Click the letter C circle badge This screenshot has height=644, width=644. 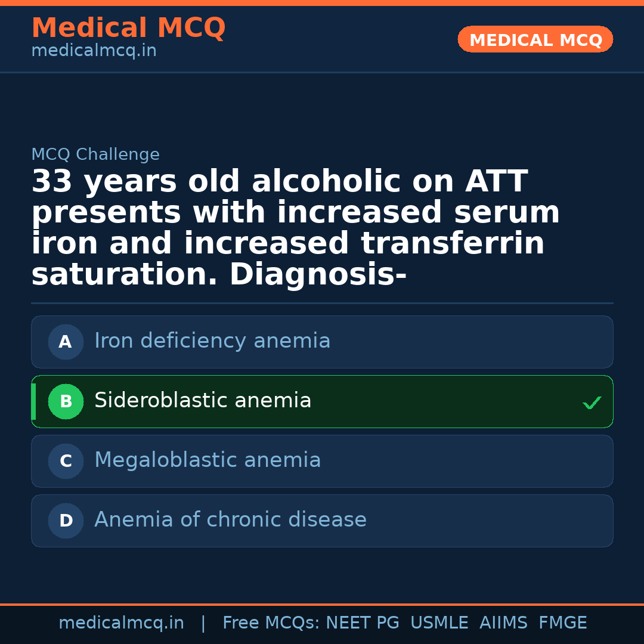[x=66, y=462]
